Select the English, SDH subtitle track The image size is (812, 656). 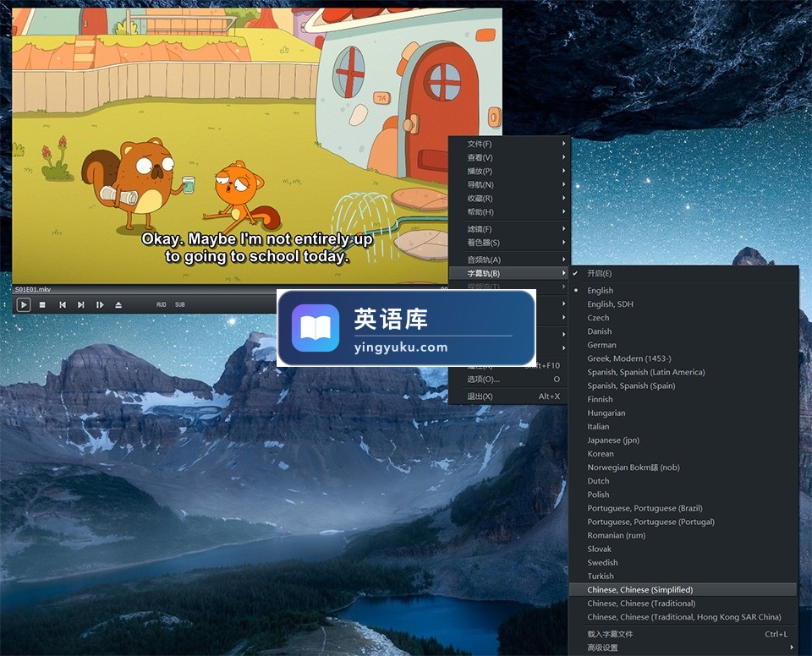[683, 304]
